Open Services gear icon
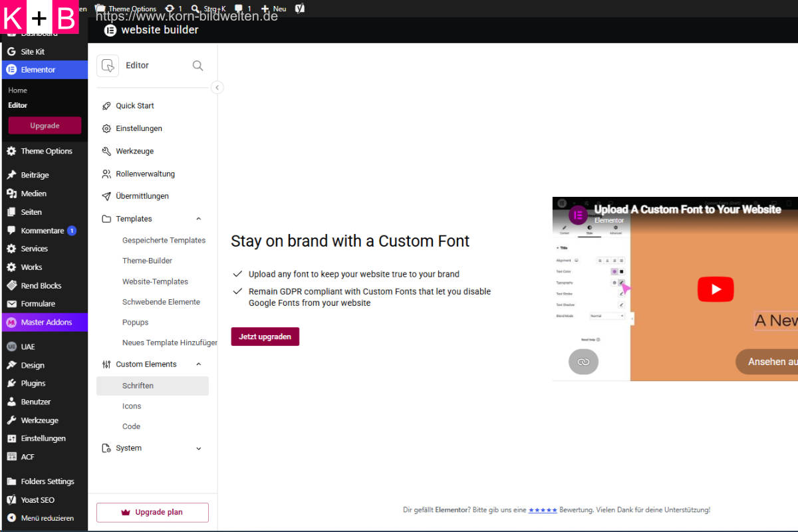The width and height of the screenshot is (798, 532). (11, 249)
